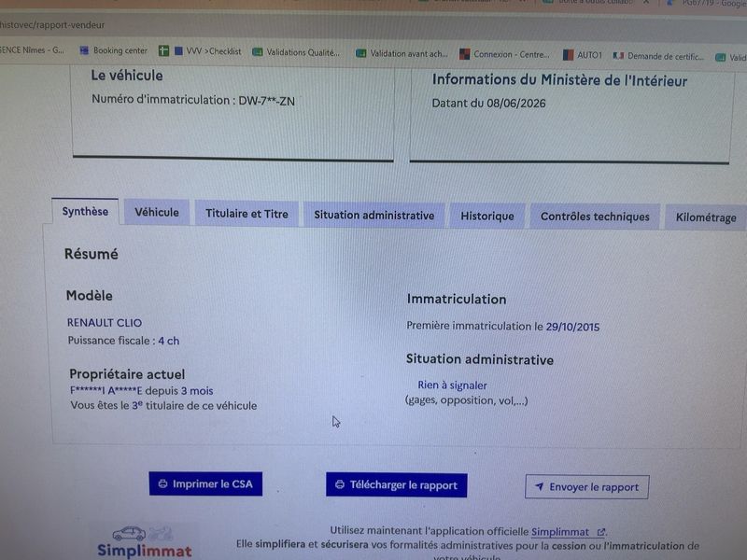This screenshot has height=560, width=747.
Task: Click the Envoyer le rapport button
Action: click(x=587, y=487)
